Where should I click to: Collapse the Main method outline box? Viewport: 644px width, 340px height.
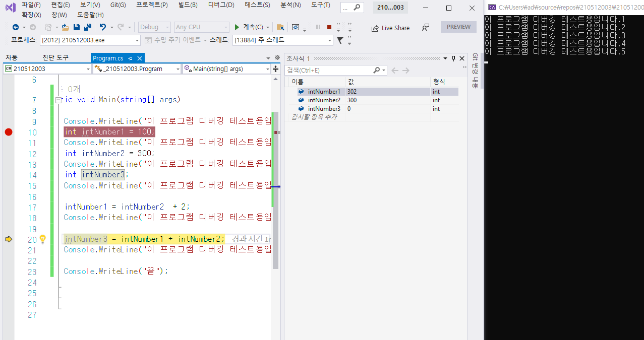click(x=58, y=100)
